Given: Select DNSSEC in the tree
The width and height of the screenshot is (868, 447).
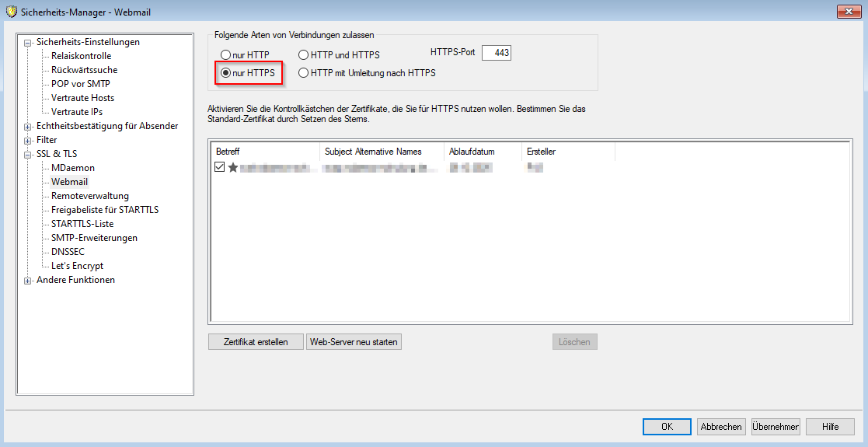Looking at the screenshot, I should click(x=68, y=252).
